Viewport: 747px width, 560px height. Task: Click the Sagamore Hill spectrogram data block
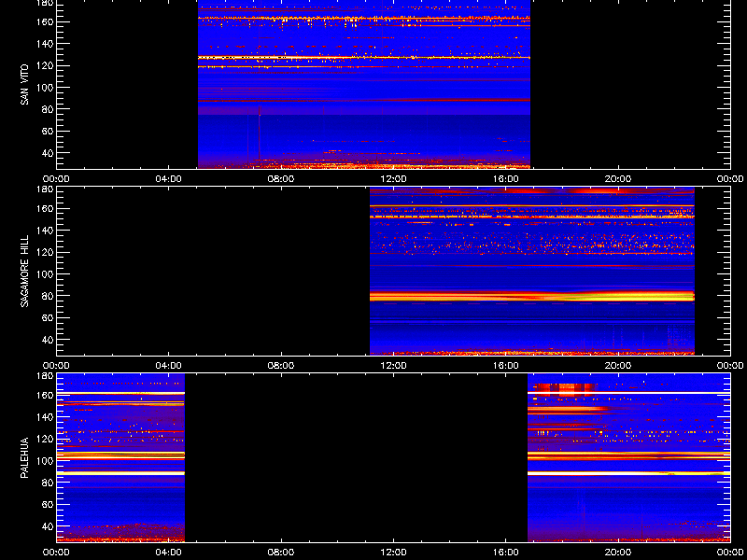(x=532, y=272)
